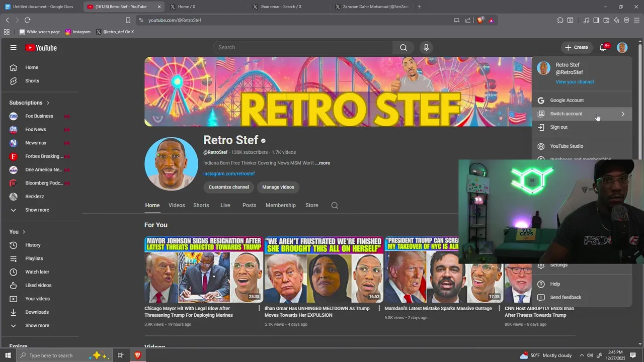Image resolution: width=644 pixels, height=362 pixels.
Task: Show hidden system tray icons chevron
Action: coord(582,355)
